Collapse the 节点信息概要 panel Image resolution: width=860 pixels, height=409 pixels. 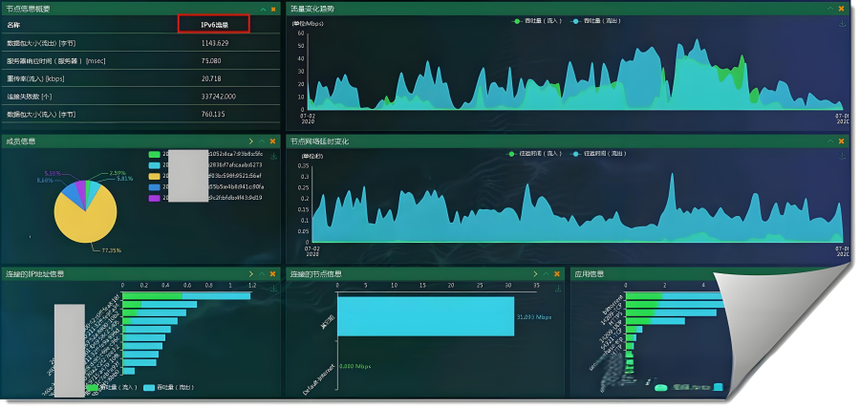[263, 9]
